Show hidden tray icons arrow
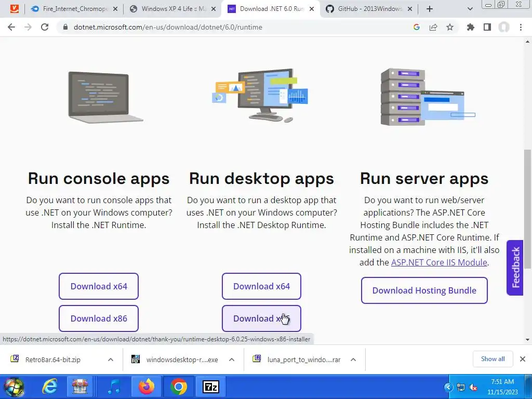The width and height of the screenshot is (532, 399). point(448,387)
